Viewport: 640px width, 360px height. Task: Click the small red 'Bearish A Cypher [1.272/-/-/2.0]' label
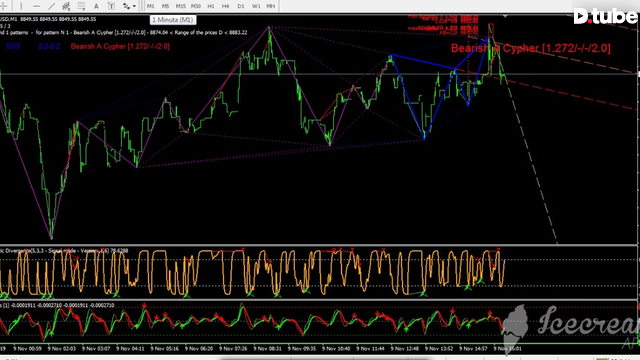tap(120, 46)
